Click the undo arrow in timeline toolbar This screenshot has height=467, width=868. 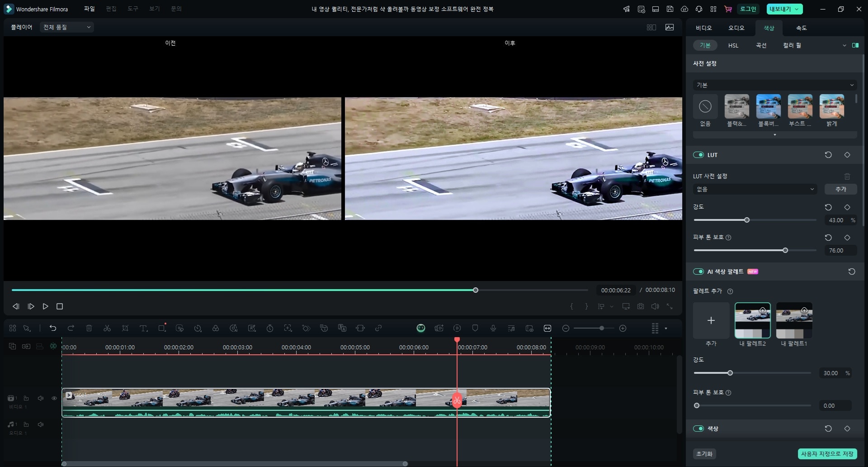point(53,328)
